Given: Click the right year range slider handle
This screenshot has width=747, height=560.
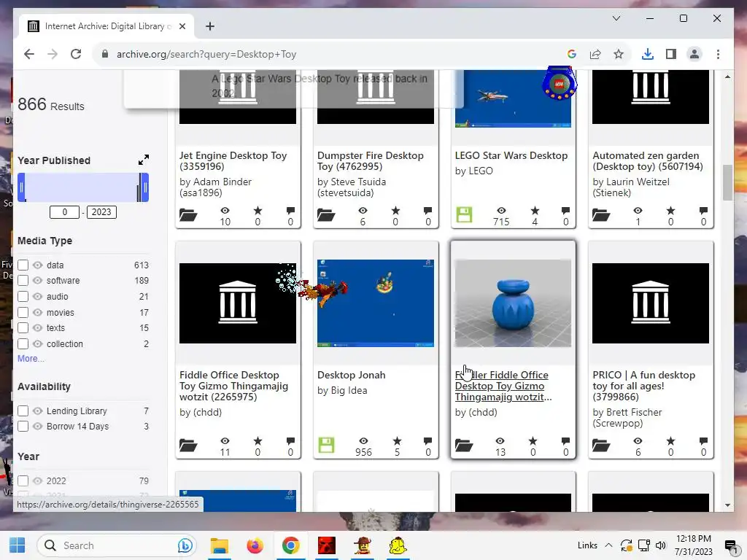Looking at the screenshot, I should click(x=145, y=187).
